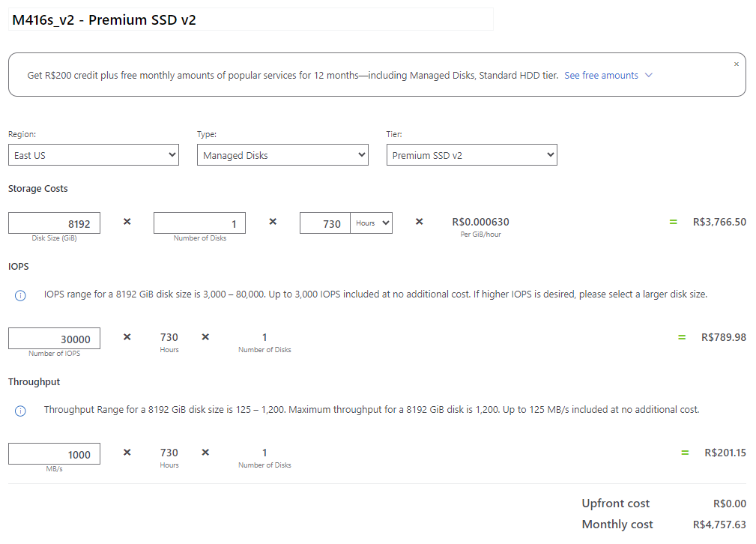
Task: Select the rate R$0.000630 per GiB/hour
Action: [480, 222]
